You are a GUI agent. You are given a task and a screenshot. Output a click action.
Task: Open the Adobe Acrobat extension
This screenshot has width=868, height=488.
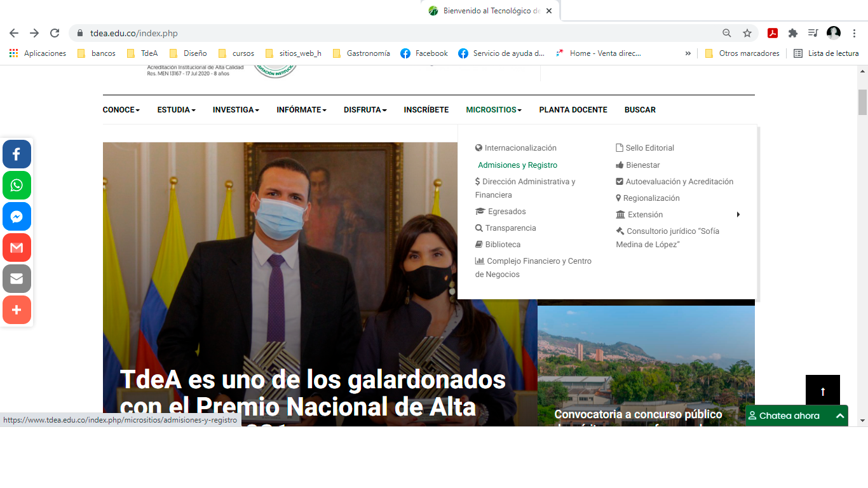point(773,33)
